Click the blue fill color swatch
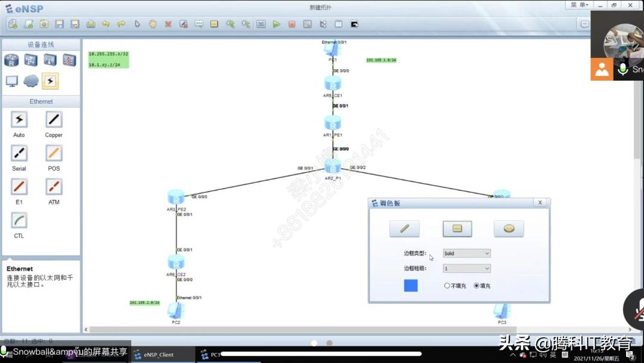644x363 pixels. tap(411, 285)
